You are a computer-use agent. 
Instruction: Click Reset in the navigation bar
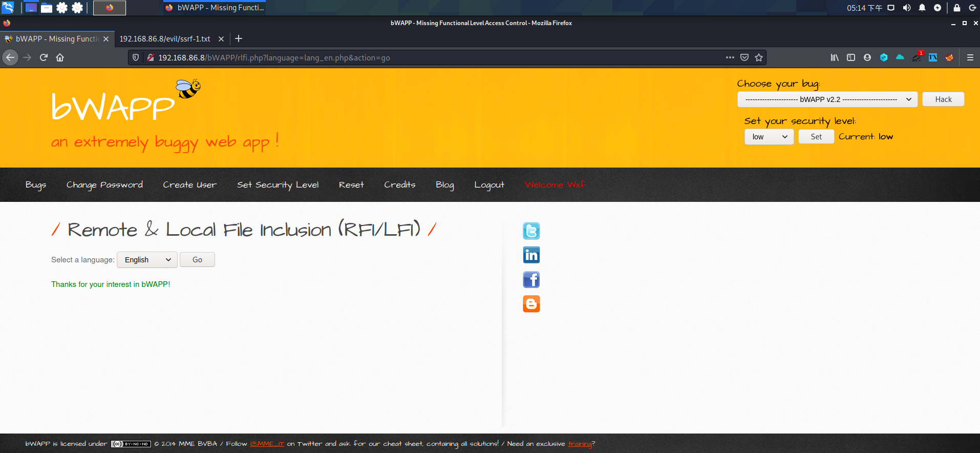click(351, 185)
